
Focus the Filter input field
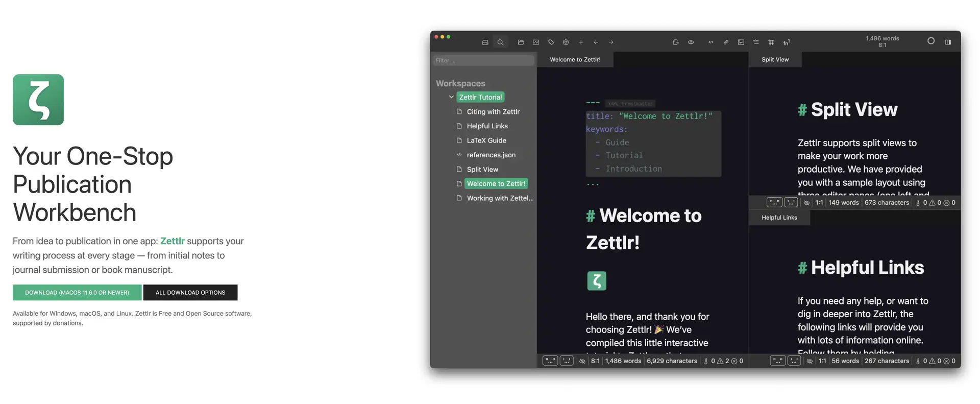click(483, 60)
